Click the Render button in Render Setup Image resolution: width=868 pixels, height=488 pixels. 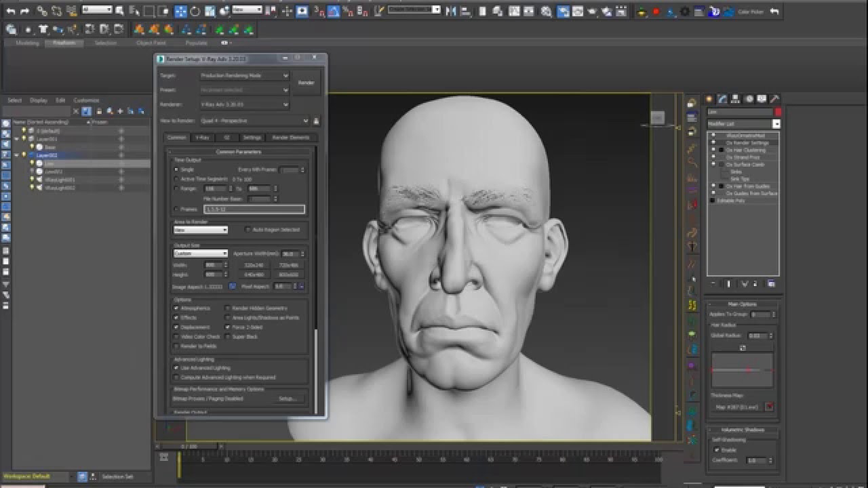coord(307,83)
